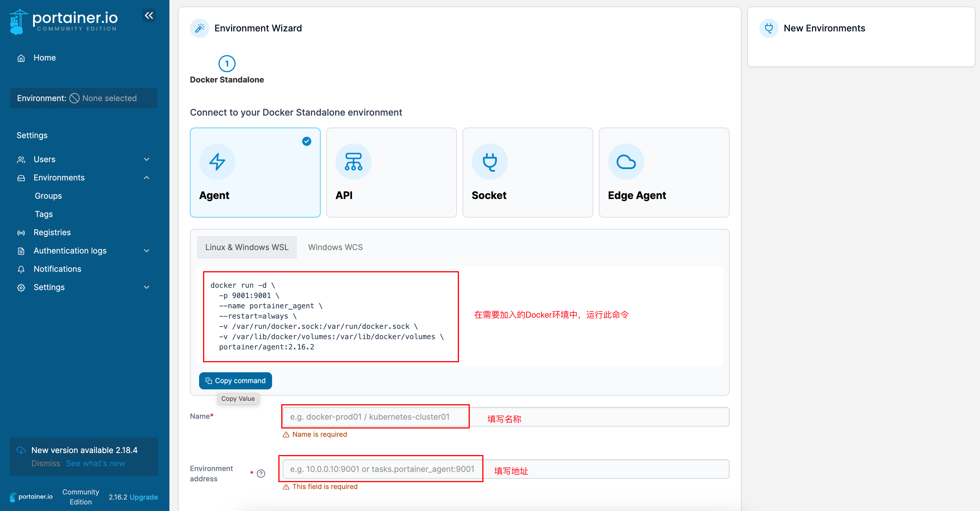
Task: Click the Environment address help question icon
Action: 261,473
